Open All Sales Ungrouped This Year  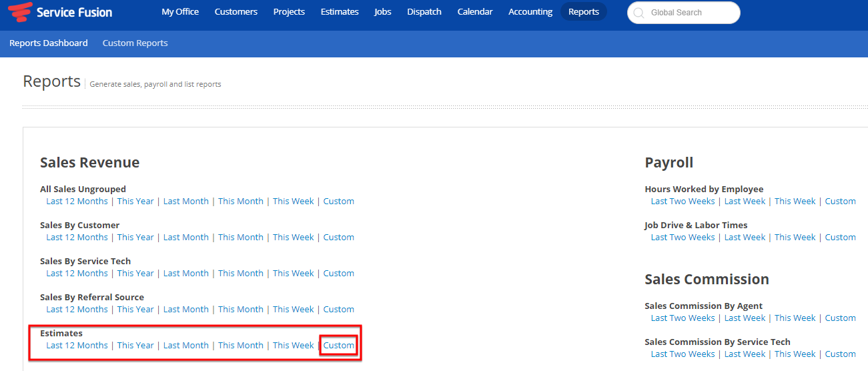click(x=135, y=202)
